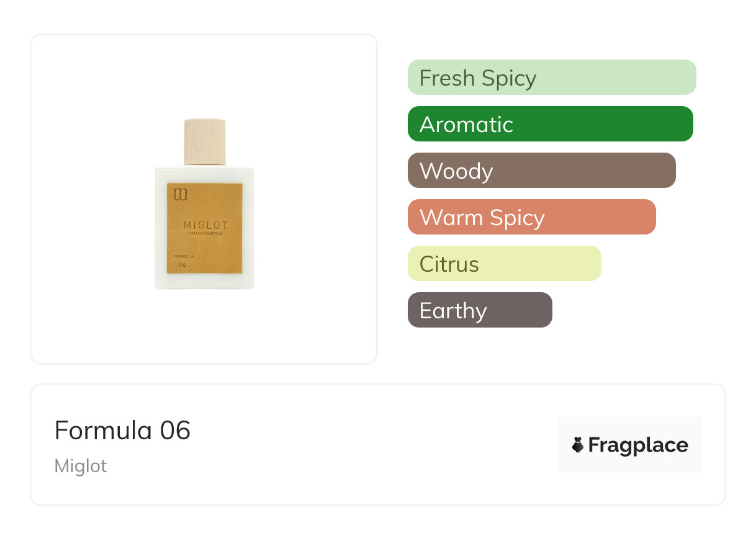The height and width of the screenshot is (536, 756).
Task: Click the white glass base of the bottle
Action: 204,281
